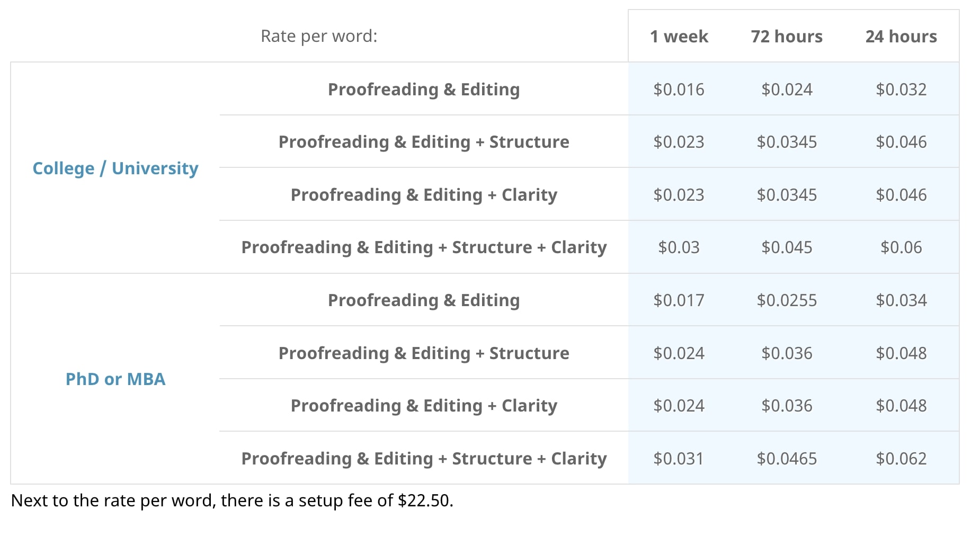Click the $0.06 price in 24 hours column
This screenshot has height=536, width=980.
tap(901, 247)
